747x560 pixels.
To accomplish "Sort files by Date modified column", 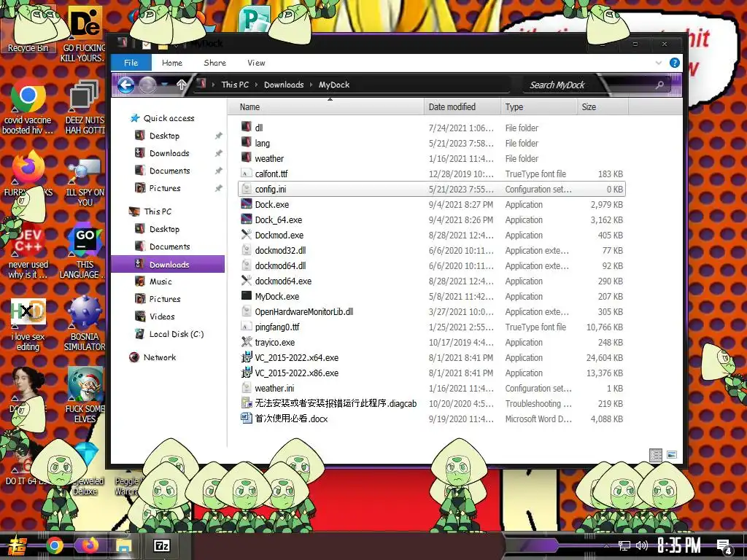I will click(x=462, y=106).
